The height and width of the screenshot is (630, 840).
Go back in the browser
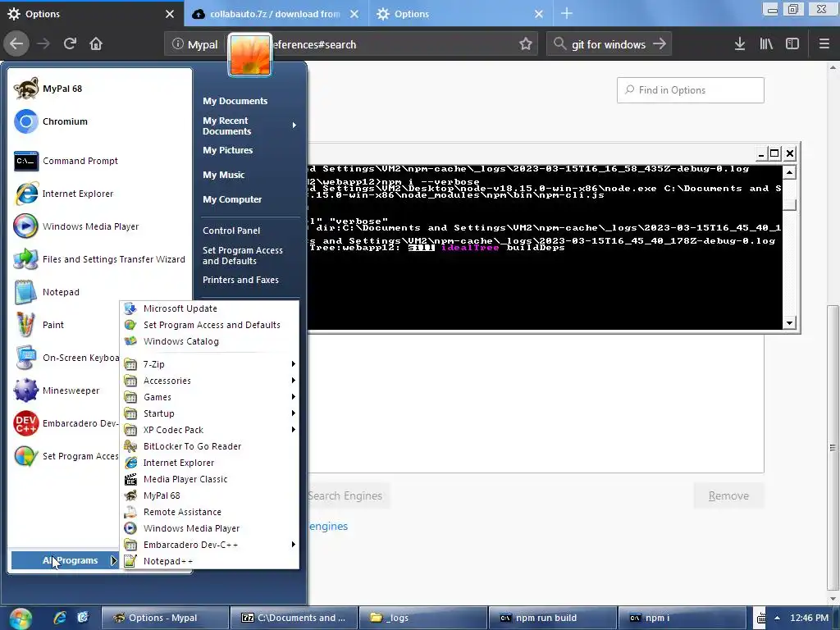16,44
